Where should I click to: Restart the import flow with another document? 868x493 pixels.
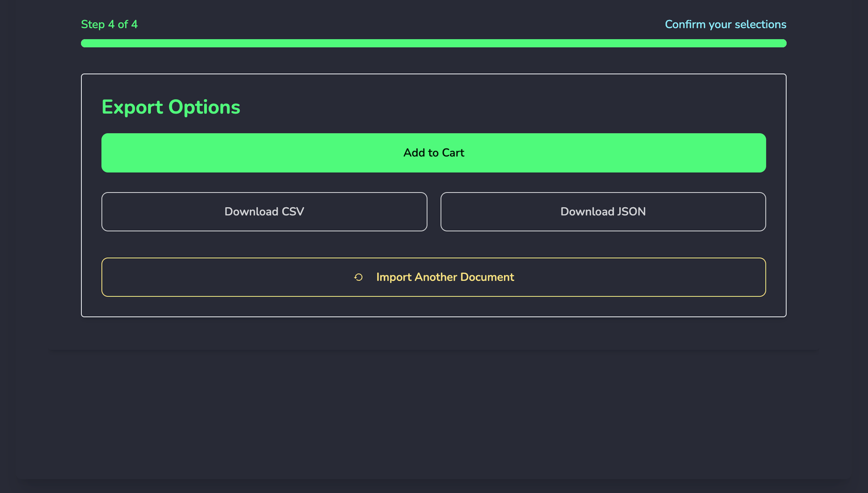pyautogui.click(x=445, y=277)
